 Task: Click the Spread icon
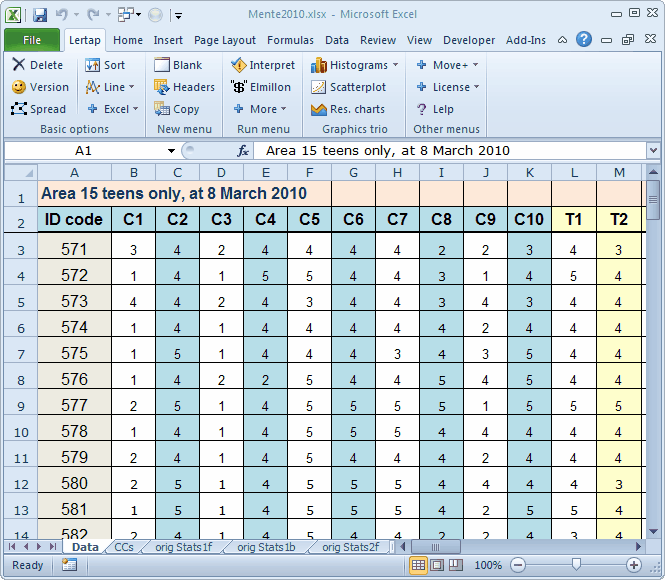pyautogui.click(x=18, y=109)
